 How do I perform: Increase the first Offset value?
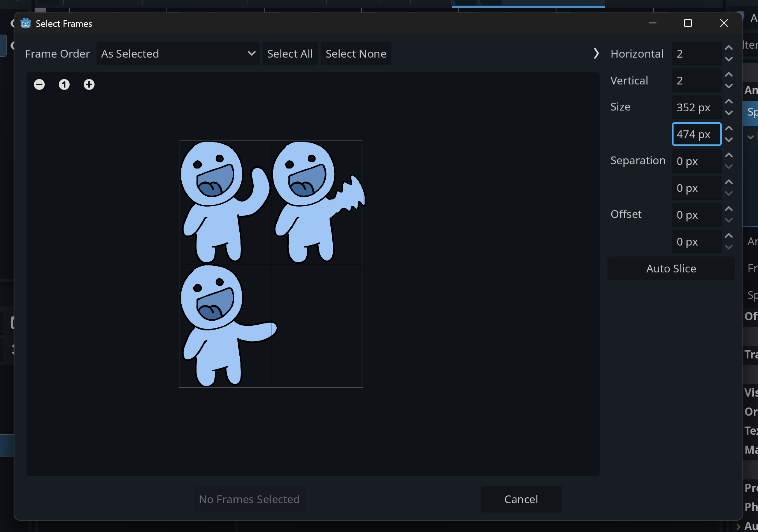point(729,209)
